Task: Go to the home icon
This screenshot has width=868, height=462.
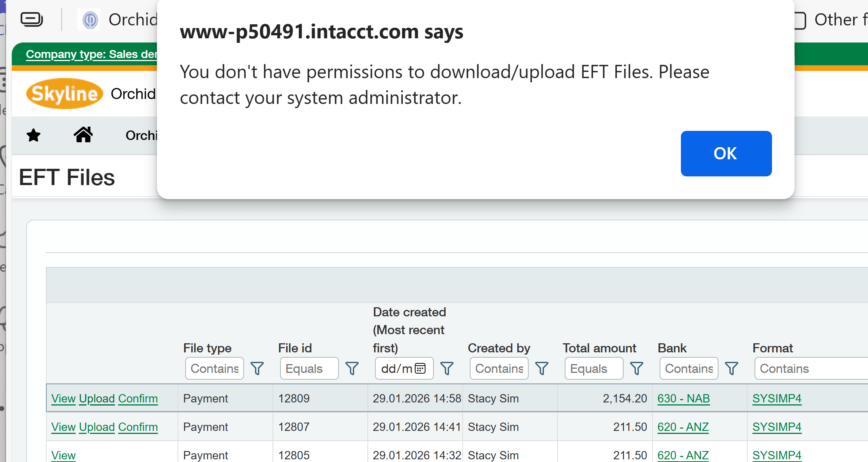Action: (x=83, y=135)
